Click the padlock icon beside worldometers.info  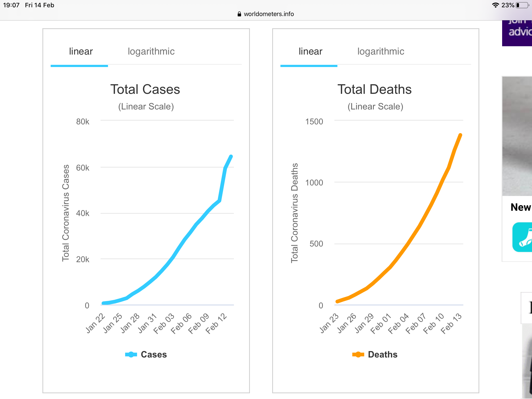click(x=239, y=14)
